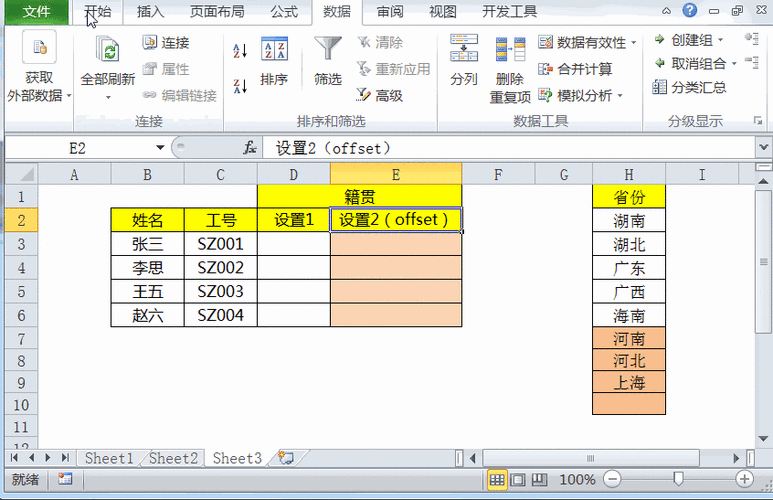Image resolution: width=773 pixels, height=500 pixels.
Task: Open the 文件 file tab
Action: click(x=36, y=11)
